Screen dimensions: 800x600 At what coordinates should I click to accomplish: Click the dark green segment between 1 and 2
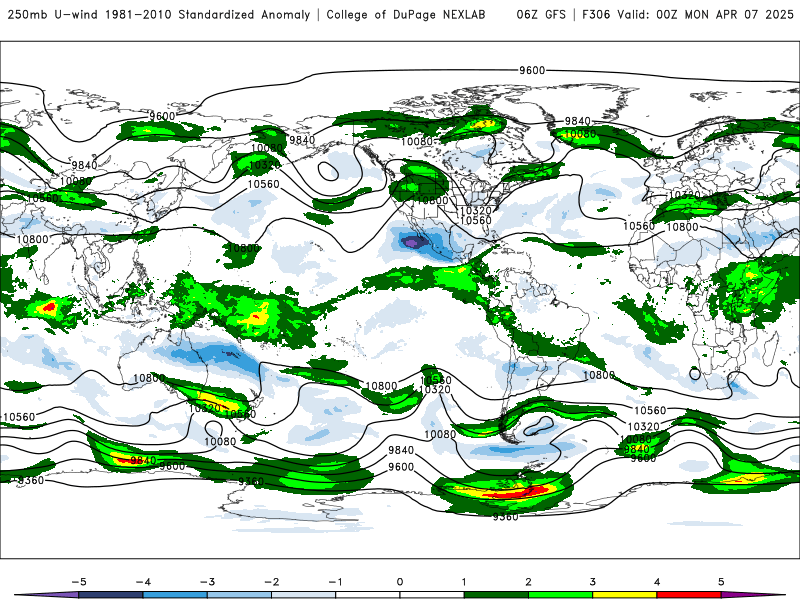tap(496, 595)
